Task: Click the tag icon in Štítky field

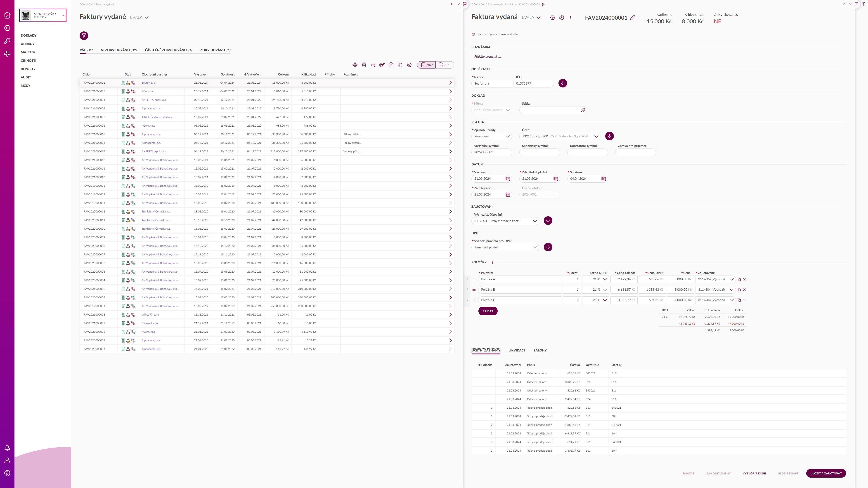Action: tap(583, 110)
